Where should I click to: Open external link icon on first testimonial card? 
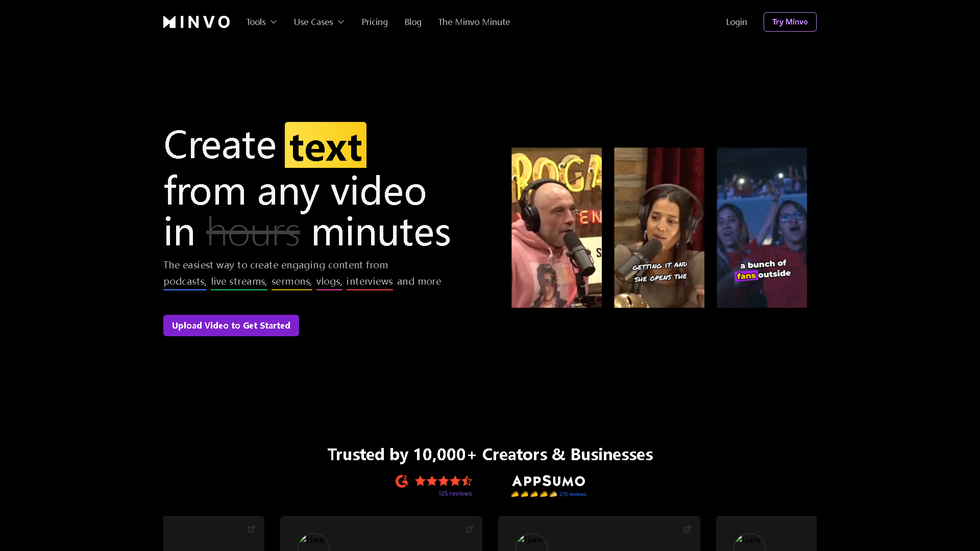251,529
